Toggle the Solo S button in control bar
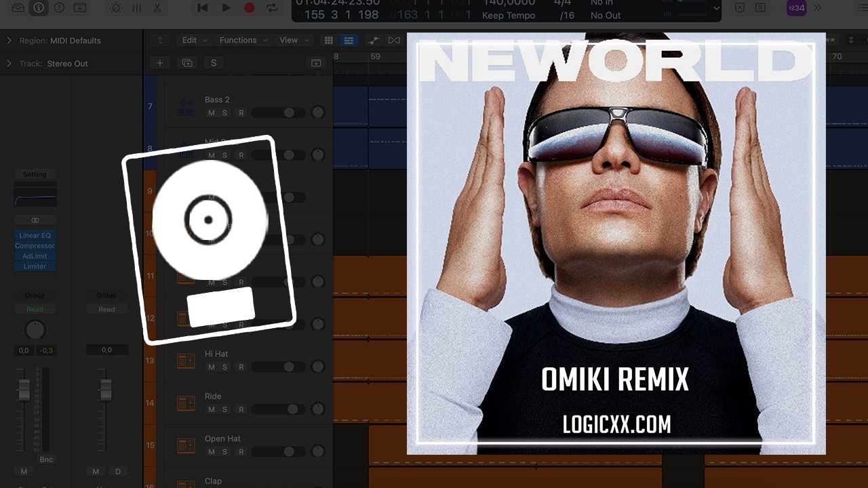Image resolution: width=868 pixels, height=488 pixels. 760,7
